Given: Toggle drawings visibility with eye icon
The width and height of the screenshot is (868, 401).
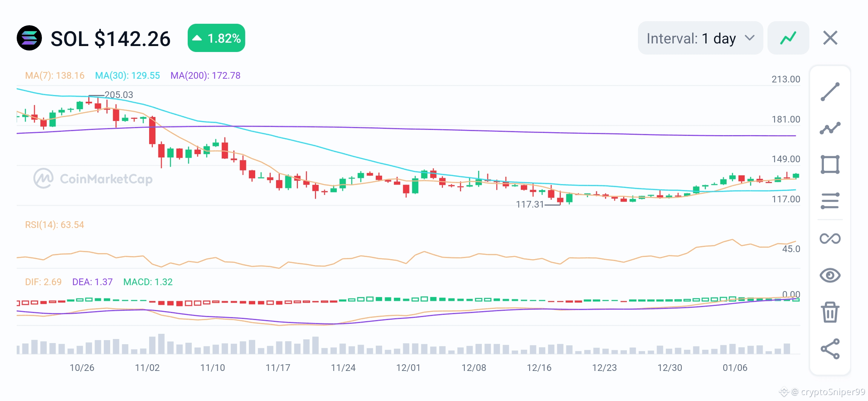Looking at the screenshot, I should point(830,275).
